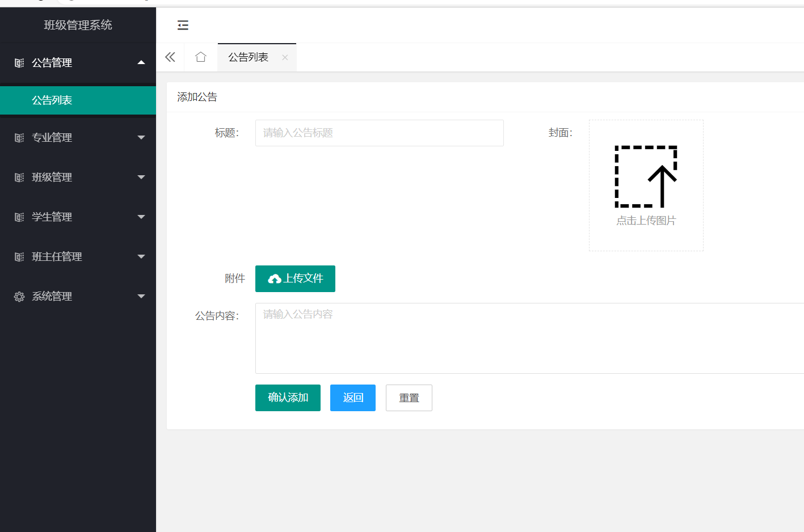Click the 附件 label
804x532 pixels.
click(235, 278)
